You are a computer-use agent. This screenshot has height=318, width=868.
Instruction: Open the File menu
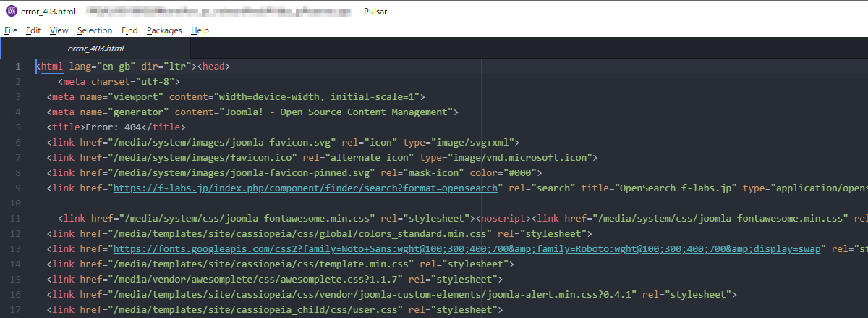click(x=10, y=30)
